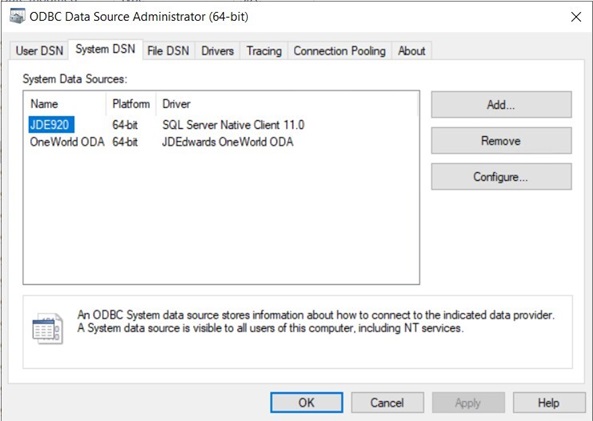The width and height of the screenshot is (593, 421).
Task: Confirm with the OK button
Action: pos(307,402)
